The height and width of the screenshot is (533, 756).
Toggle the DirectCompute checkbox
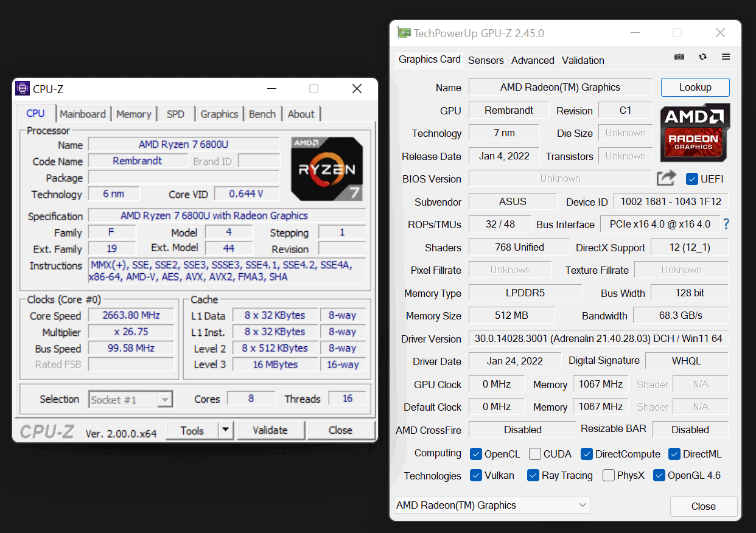click(587, 454)
